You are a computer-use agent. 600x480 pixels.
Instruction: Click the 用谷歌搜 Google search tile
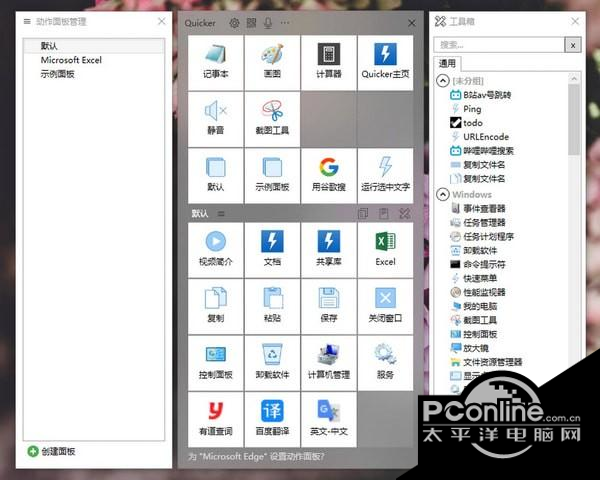(329, 176)
